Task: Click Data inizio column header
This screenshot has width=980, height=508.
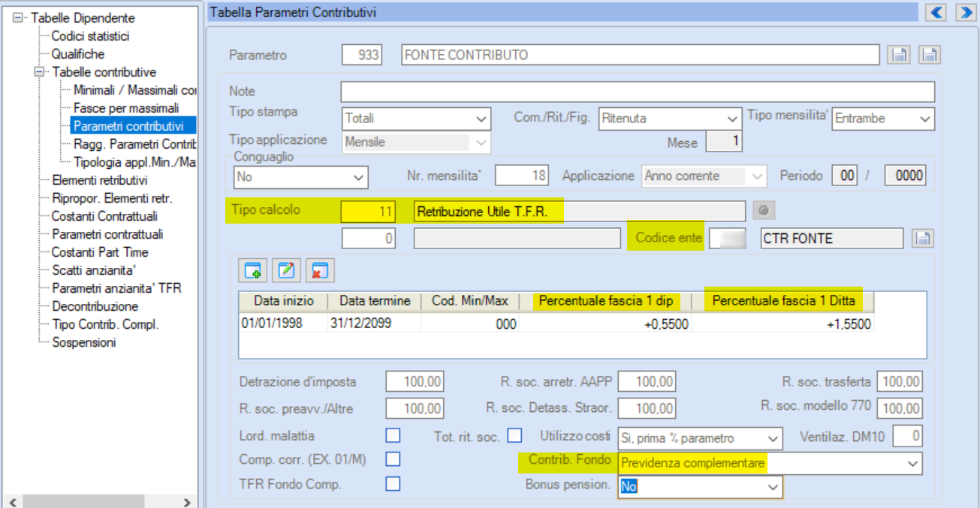Action: click(x=284, y=301)
